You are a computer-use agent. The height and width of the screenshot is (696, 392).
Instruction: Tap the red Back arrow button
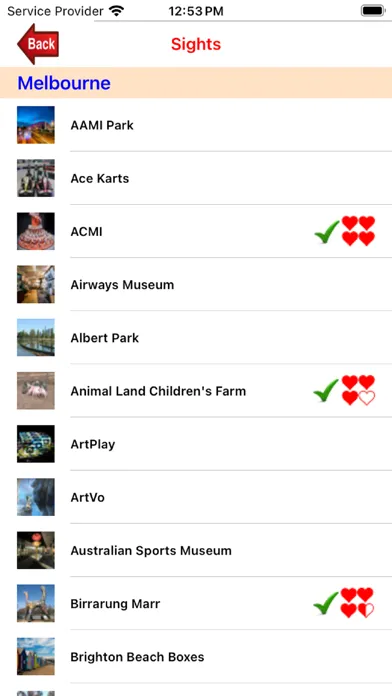point(38,44)
